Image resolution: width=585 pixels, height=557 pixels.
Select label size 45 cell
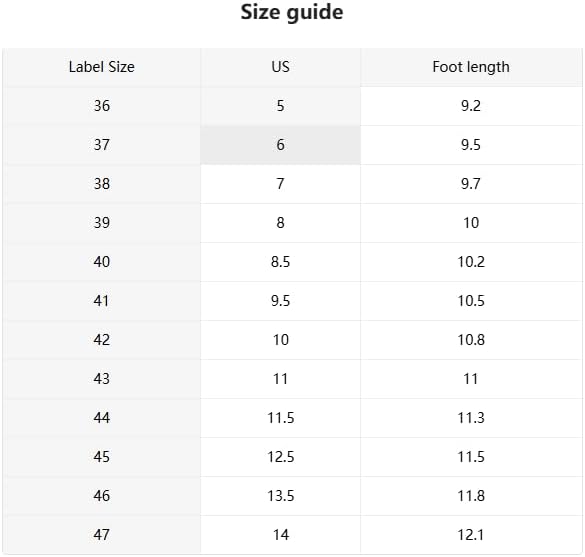pyautogui.click(x=101, y=457)
